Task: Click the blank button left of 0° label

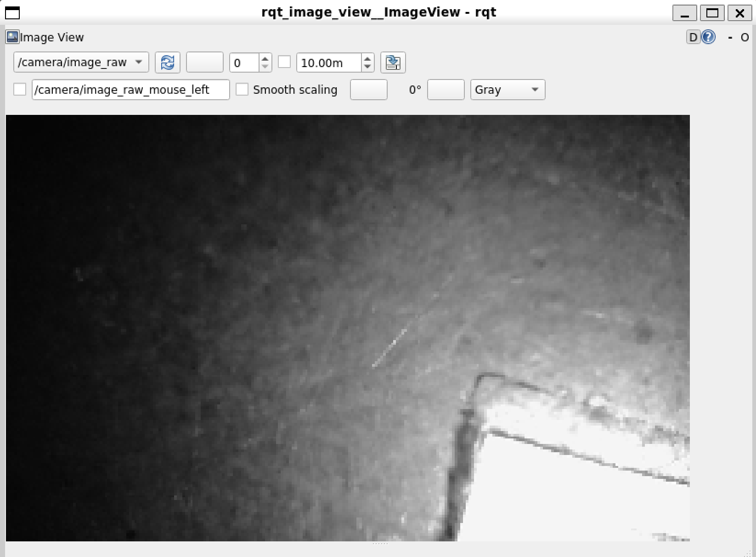Action: point(369,90)
